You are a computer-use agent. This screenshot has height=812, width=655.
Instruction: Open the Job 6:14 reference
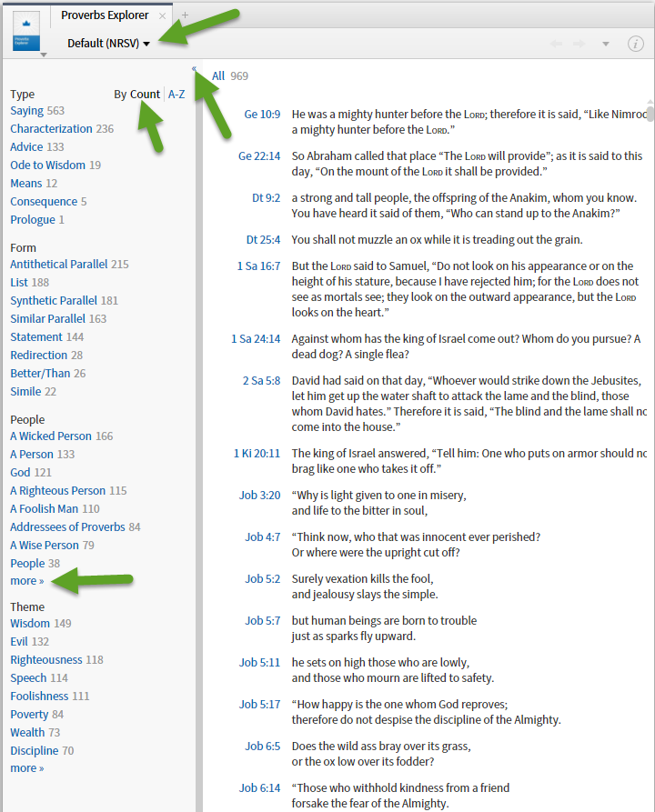pos(259,788)
